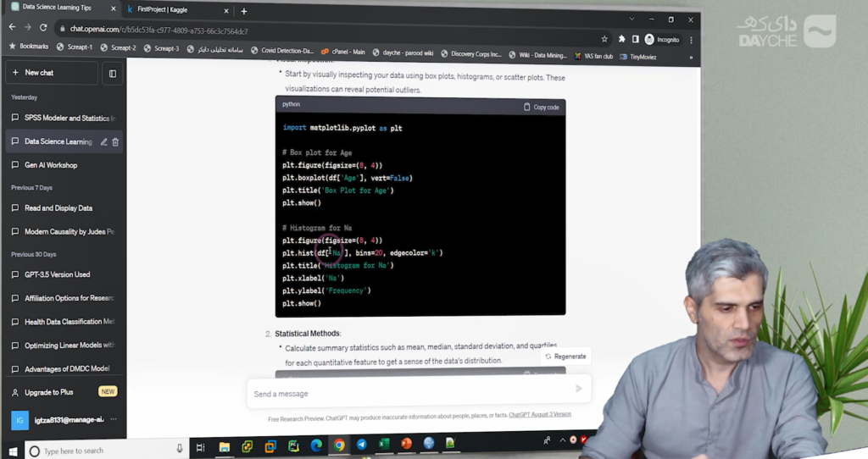Bookmark this page with the star icon
The image size is (868, 459).
[604, 39]
